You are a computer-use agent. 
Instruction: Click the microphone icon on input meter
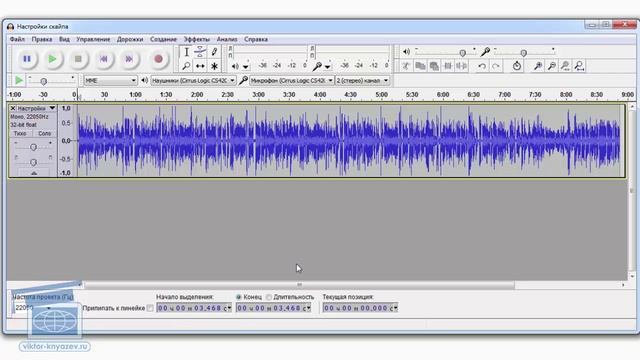(x=317, y=66)
